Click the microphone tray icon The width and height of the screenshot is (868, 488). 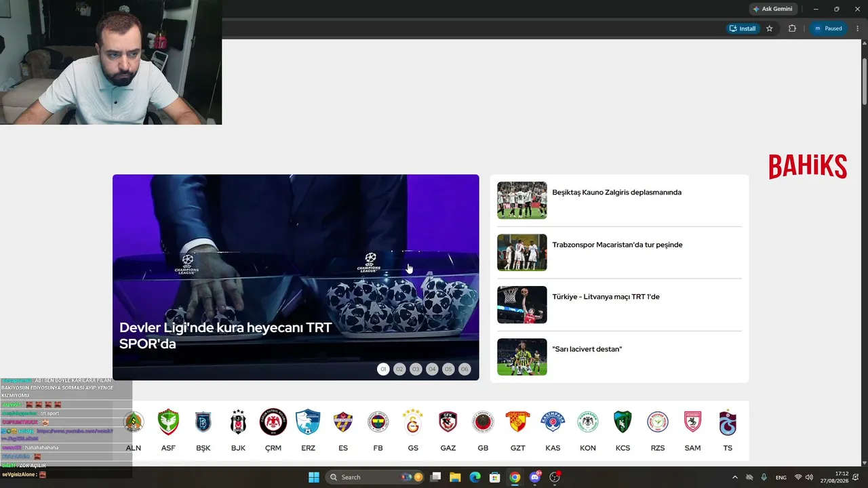pos(764,477)
